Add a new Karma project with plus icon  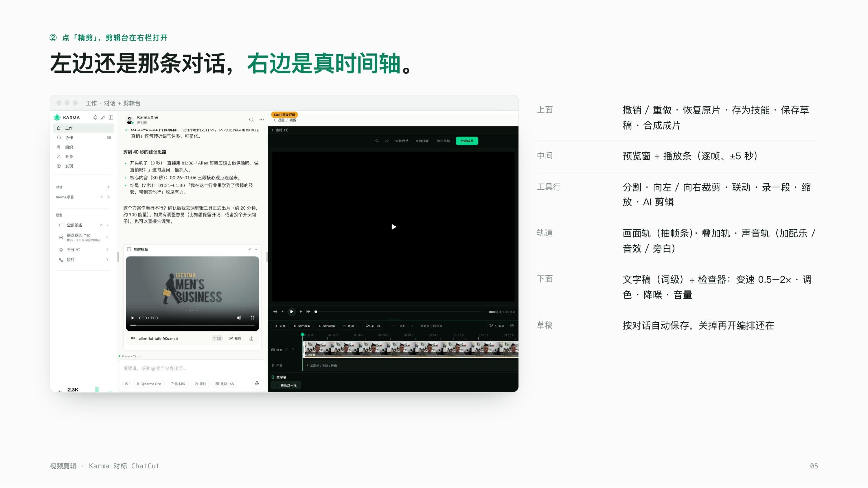(x=102, y=197)
